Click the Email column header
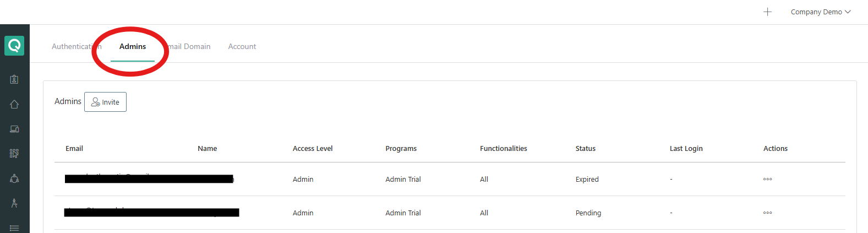Screen dimensions: 868x233 click(x=74, y=148)
